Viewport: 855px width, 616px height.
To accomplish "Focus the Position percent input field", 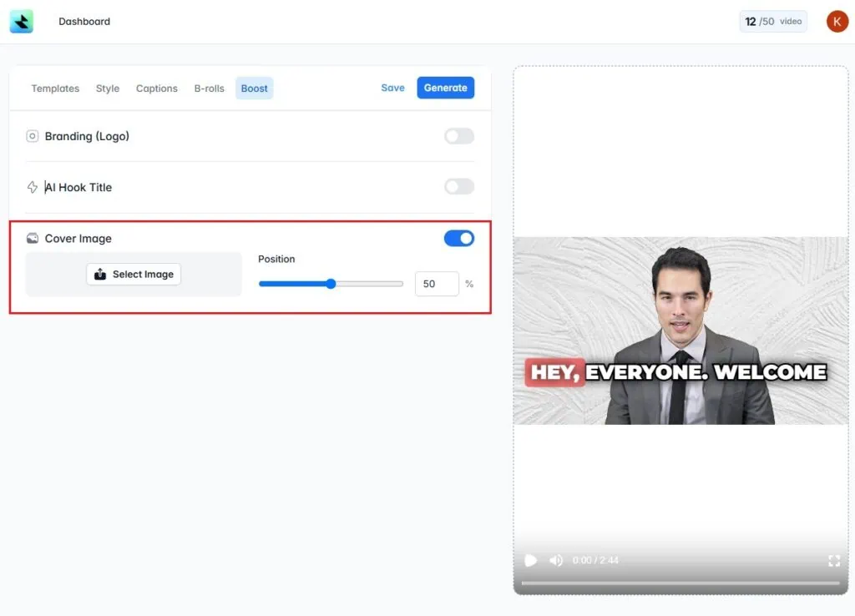I will point(437,284).
